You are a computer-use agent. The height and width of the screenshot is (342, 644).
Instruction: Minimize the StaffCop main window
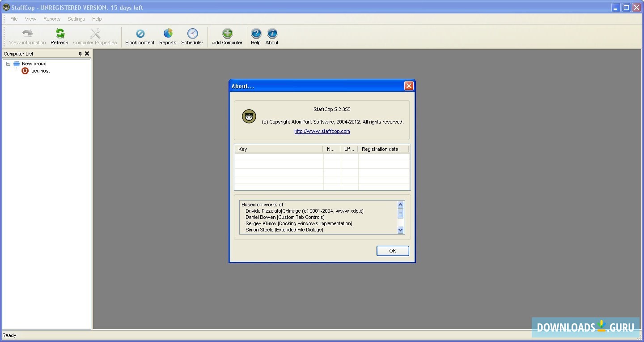tap(616, 7)
